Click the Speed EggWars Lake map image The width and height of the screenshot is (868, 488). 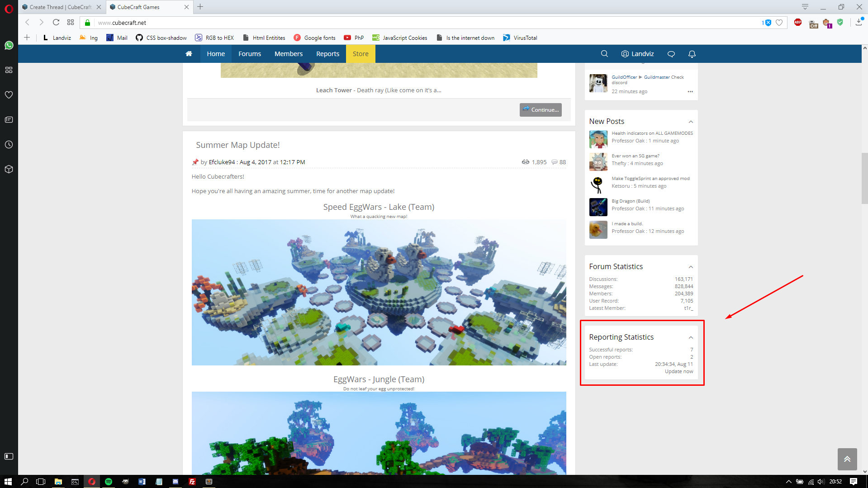[x=379, y=292]
